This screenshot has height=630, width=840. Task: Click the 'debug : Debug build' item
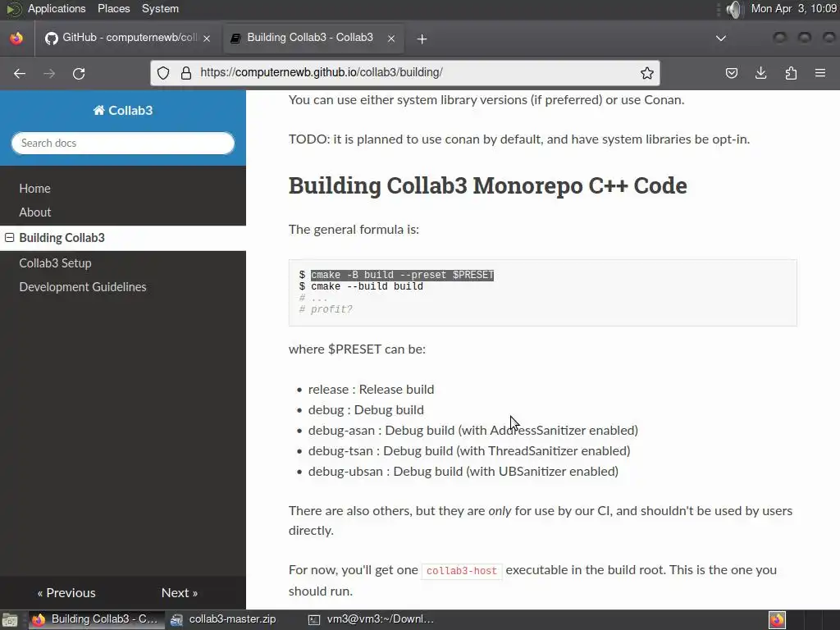[x=366, y=410]
